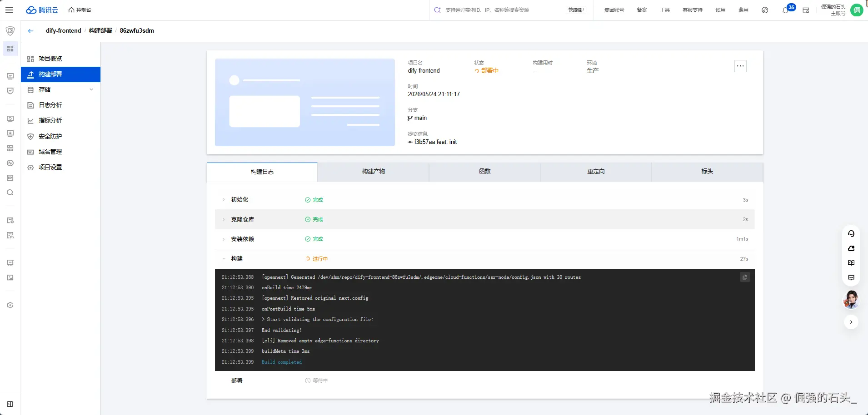Viewport: 868px width, 415px height.
Task: Open dify-frontend breadcrumb
Action: pos(63,31)
